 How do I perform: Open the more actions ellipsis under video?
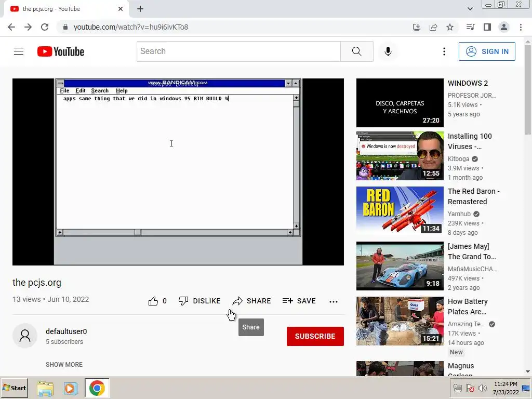coord(334,301)
